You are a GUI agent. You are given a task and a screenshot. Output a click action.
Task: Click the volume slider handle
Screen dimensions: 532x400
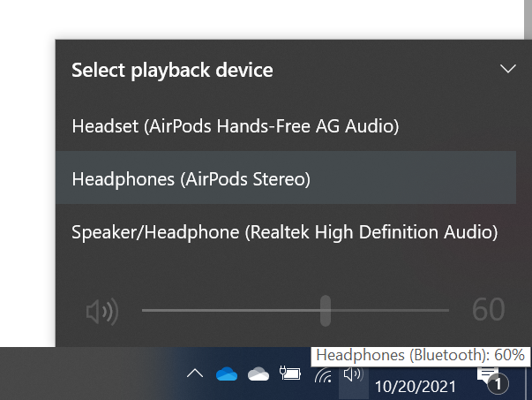coord(326,311)
